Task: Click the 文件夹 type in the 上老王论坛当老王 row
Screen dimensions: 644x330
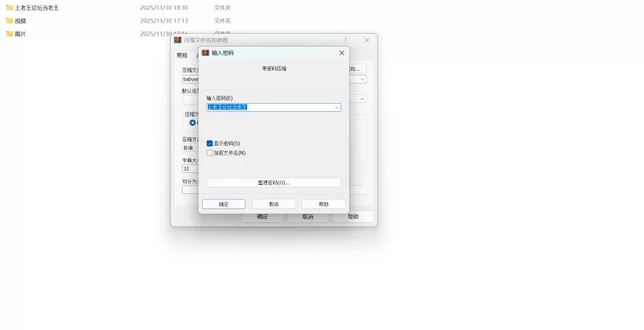Action: [x=222, y=7]
